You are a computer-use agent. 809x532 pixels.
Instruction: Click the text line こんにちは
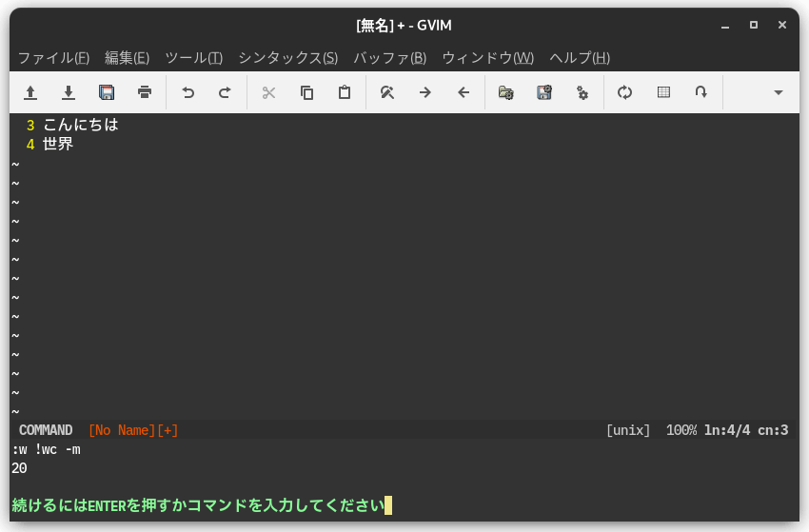pos(81,125)
